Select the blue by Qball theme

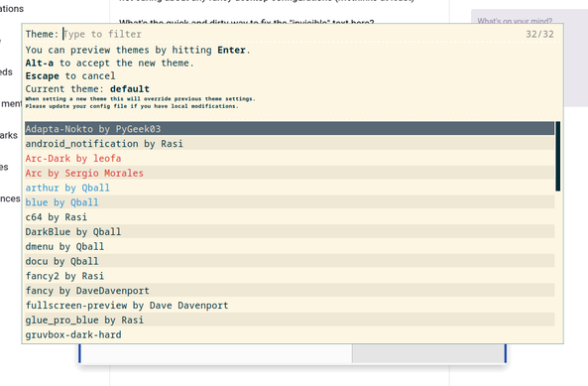(290, 201)
